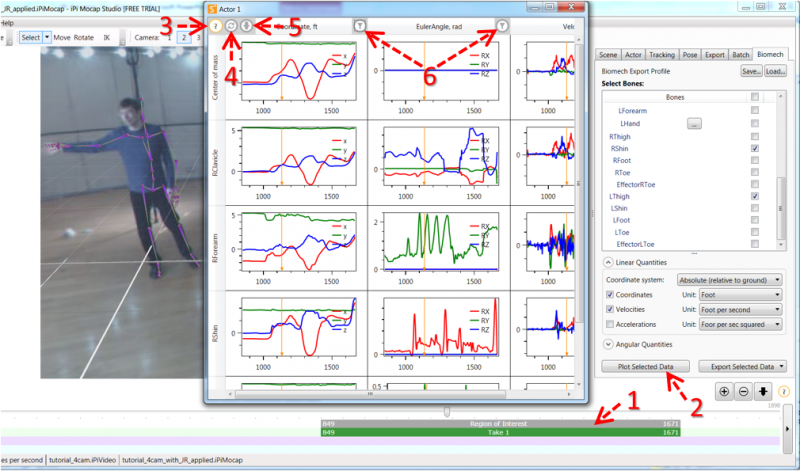The height and width of the screenshot is (471, 800).
Task: Expand the Angular Quantities section
Action: click(x=608, y=344)
